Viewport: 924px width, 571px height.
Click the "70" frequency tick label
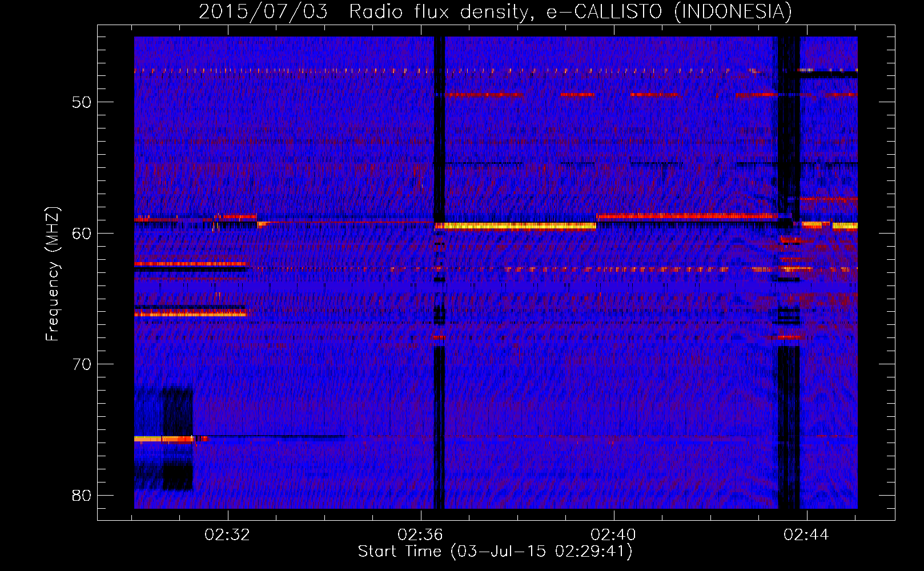pyautogui.click(x=82, y=364)
